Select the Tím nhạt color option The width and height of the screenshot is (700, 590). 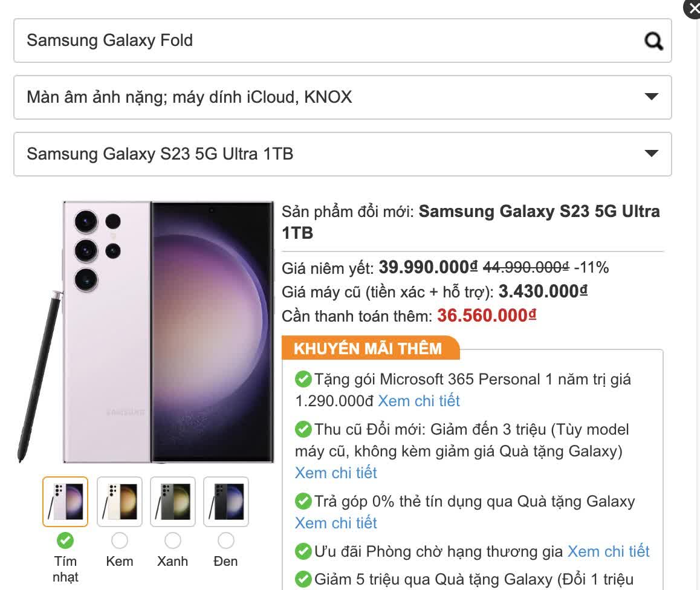pyautogui.click(x=65, y=540)
